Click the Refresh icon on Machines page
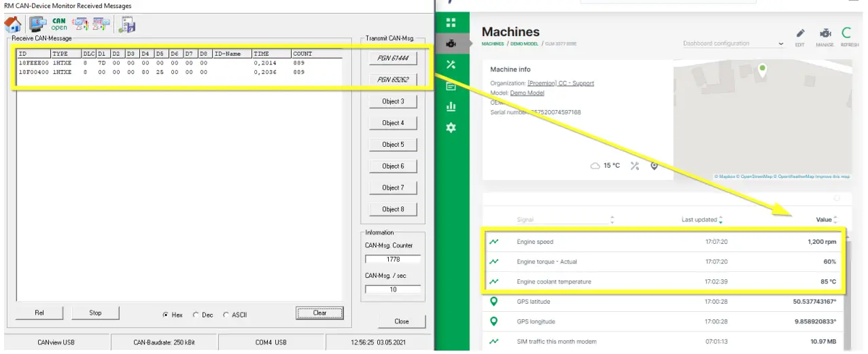Image resolution: width=868 pixels, height=354 pixels. (846, 33)
